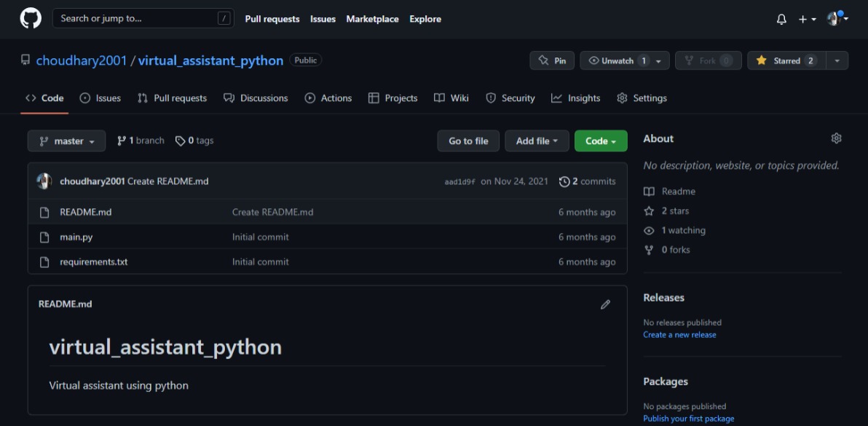The height and width of the screenshot is (426, 868).
Task: Open the latest commit message Create README.md
Action: (168, 181)
